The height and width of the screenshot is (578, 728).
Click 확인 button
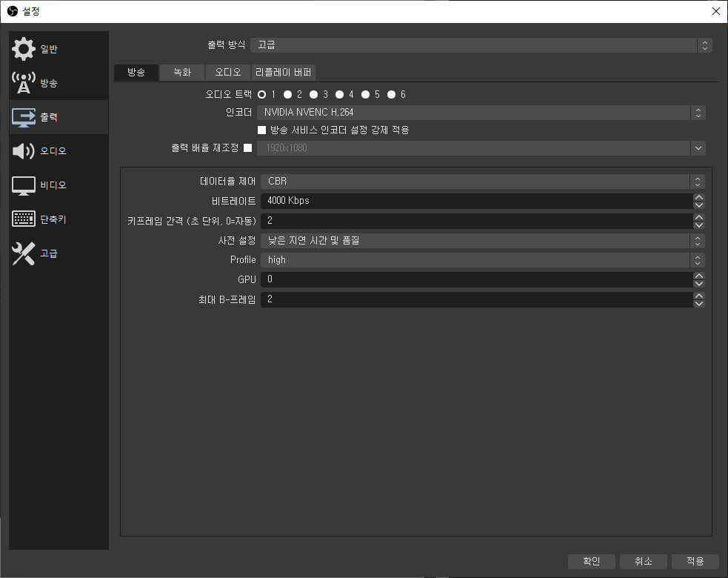pos(592,561)
